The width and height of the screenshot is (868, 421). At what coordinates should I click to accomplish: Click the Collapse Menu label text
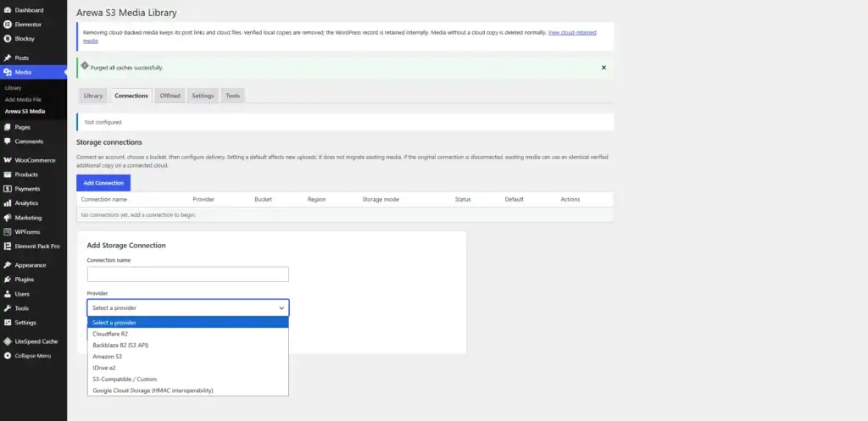tap(33, 356)
